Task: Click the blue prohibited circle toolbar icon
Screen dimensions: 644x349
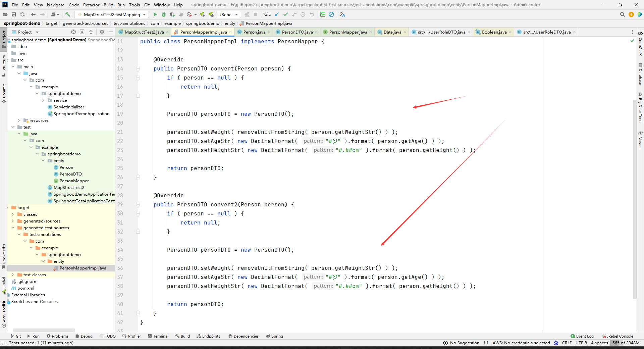Action: click(x=331, y=14)
